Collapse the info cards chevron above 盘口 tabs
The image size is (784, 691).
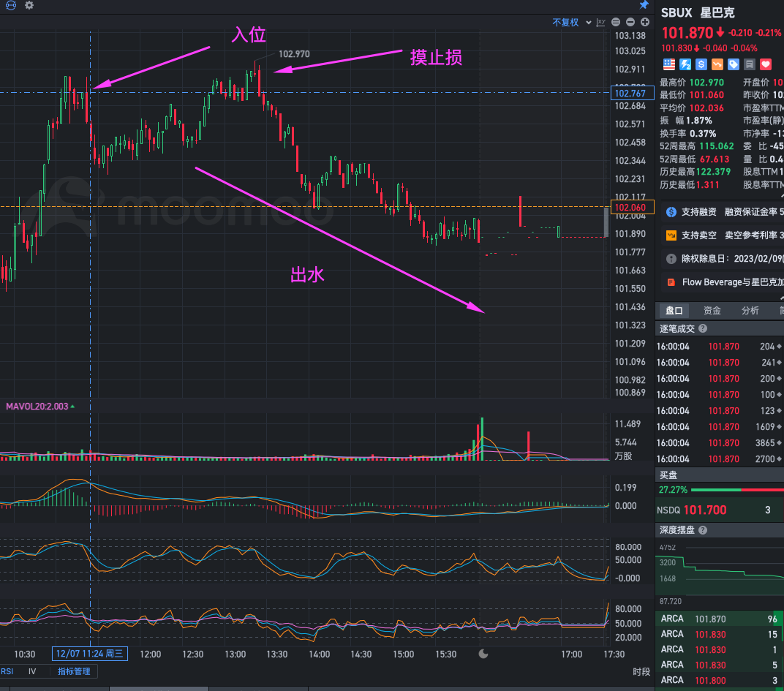781,298
